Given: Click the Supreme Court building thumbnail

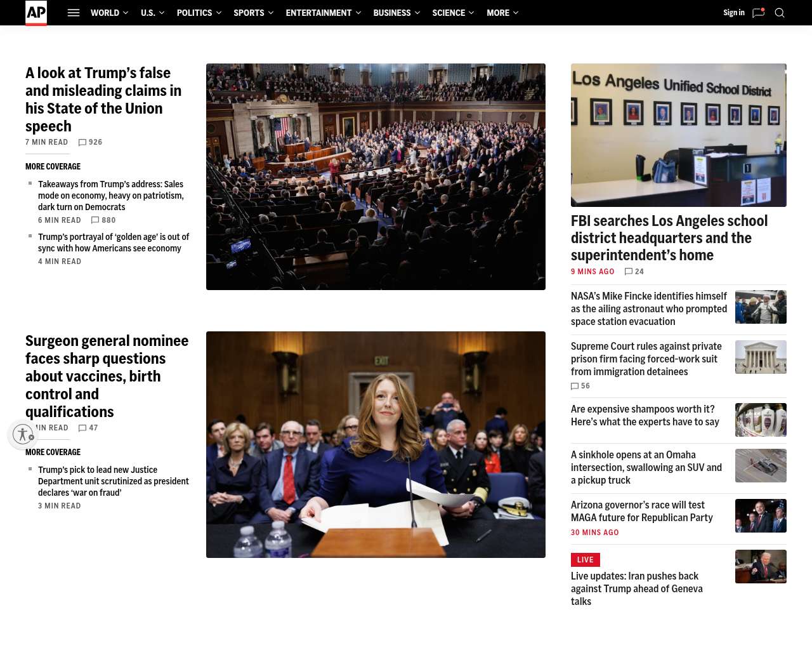Looking at the screenshot, I should [x=761, y=357].
